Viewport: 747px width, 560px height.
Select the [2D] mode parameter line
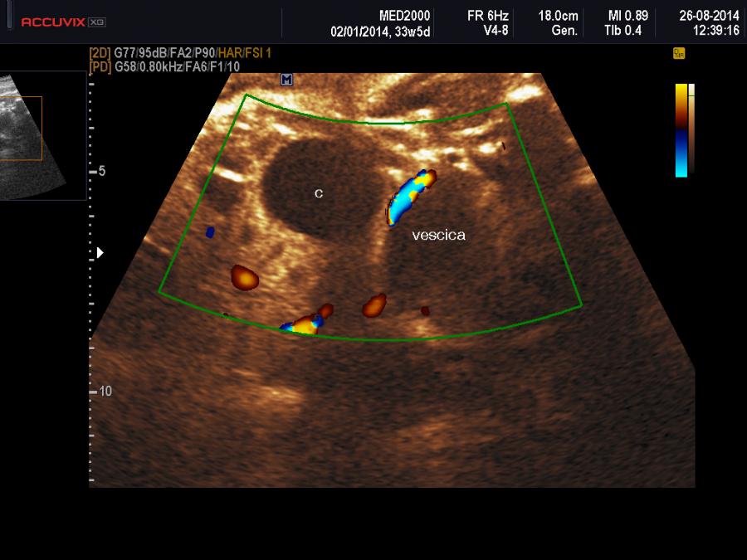click(180, 53)
